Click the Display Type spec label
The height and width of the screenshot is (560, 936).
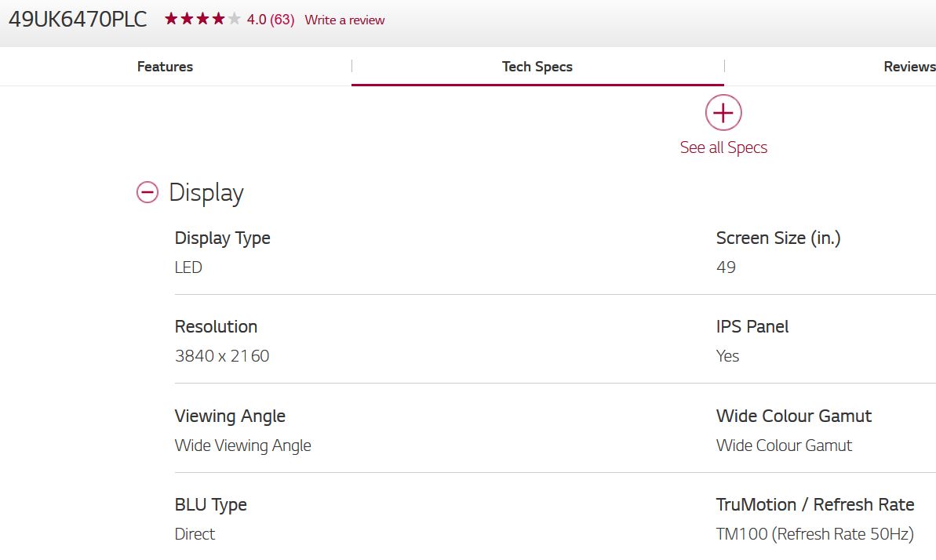[x=222, y=238]
